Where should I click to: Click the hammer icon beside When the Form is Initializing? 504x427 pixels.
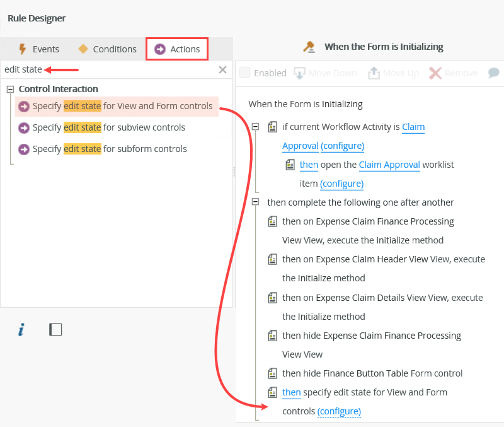[x=308, y=47]
